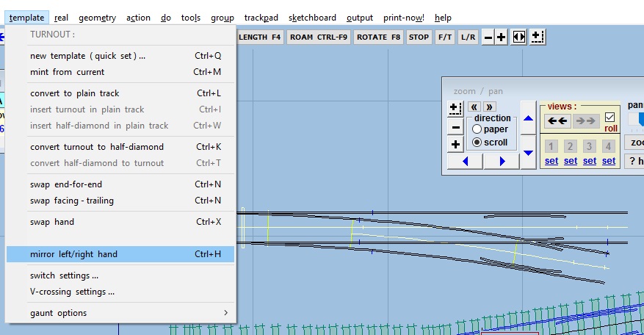The height and width of the screenshot is (335, 644).
Task: Click the pan slider handle
Action: [640, 119]
